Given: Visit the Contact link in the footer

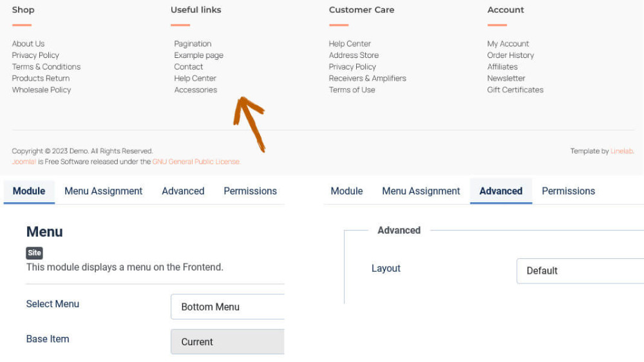Looking at the screenshot, I should (x=188, y=67).
